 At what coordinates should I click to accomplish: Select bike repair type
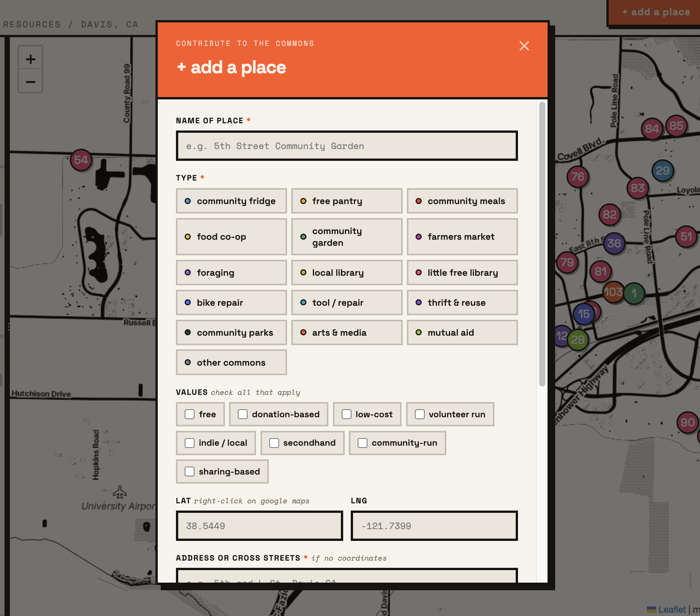pos(231,303)
